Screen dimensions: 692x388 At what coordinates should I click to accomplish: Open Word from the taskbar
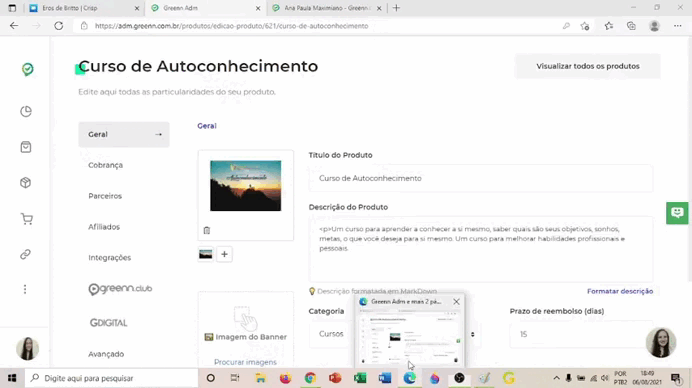pos(385,378)
